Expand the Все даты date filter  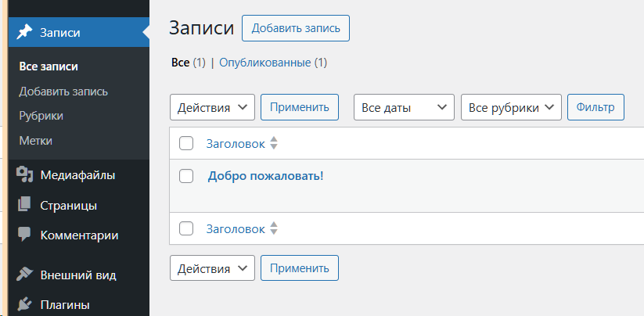405,108
